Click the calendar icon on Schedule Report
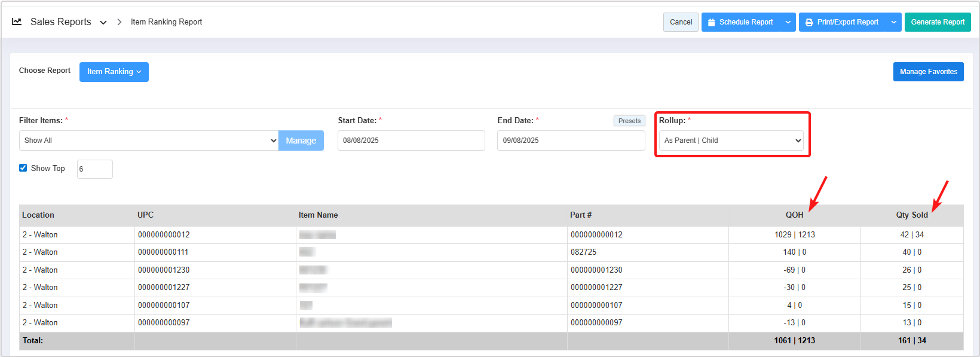This screenshot has width=980, height=357. [x=711, y=22]
